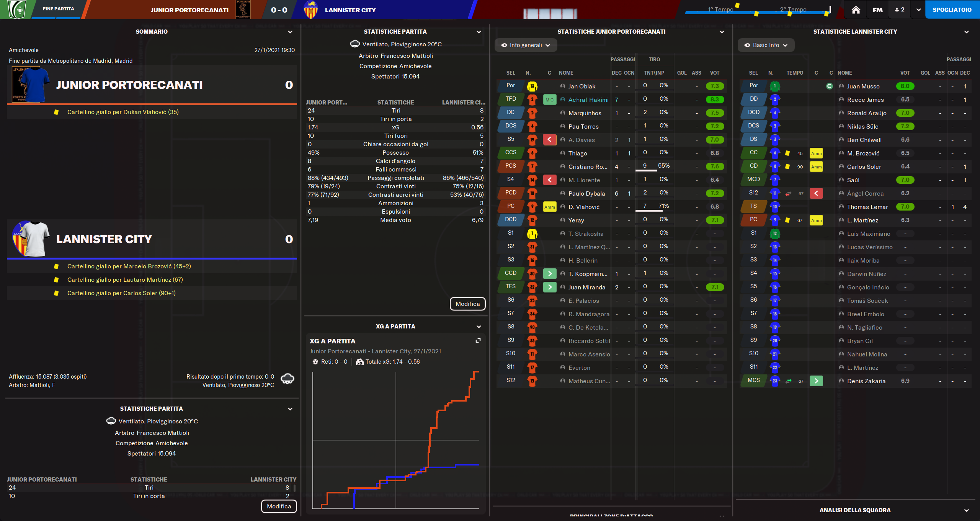Click Modifica under match statistics table

(x=467, y=304)
